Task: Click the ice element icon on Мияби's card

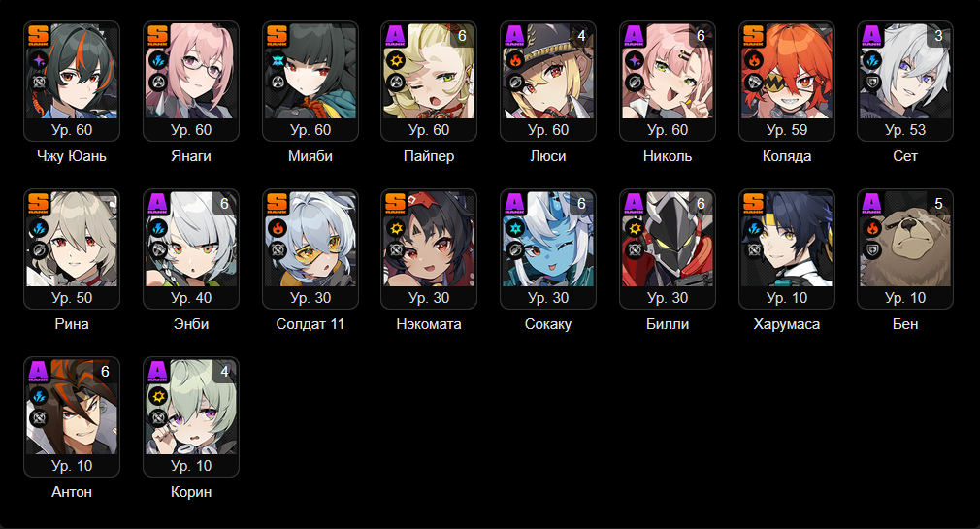Action: [x=278, y=60]
